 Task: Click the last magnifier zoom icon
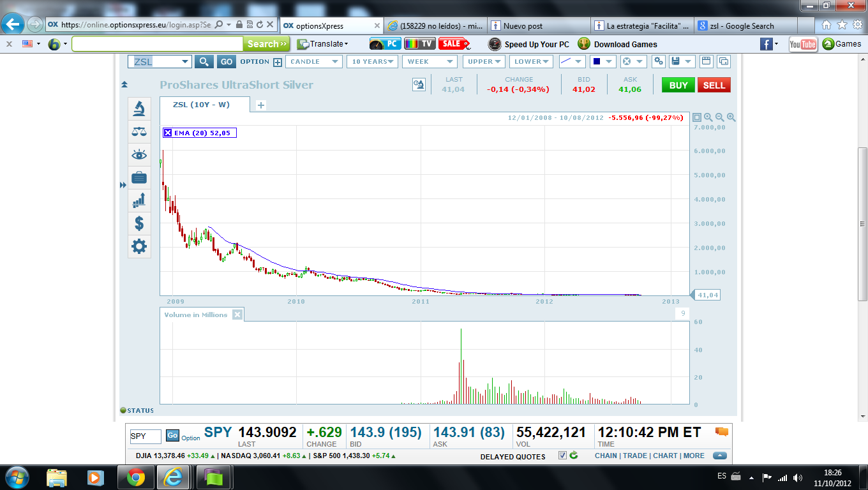[731, 117]
